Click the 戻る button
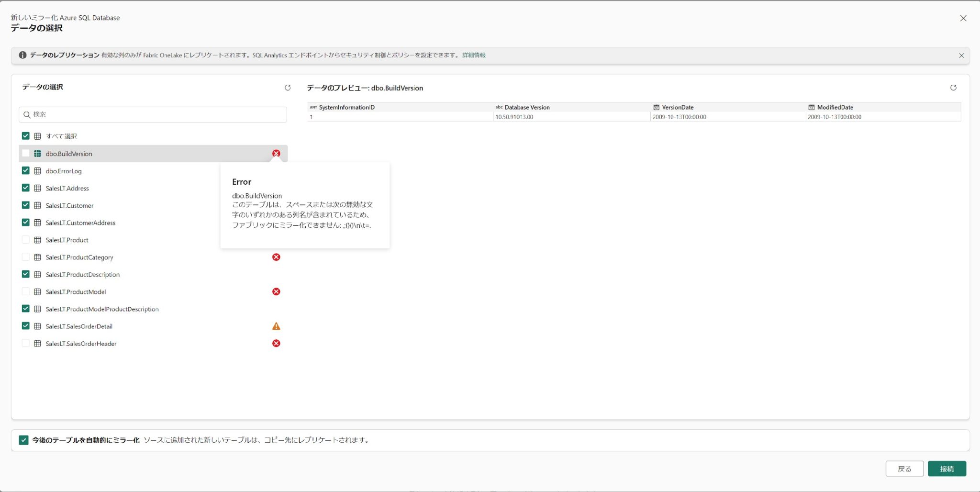 904,469
